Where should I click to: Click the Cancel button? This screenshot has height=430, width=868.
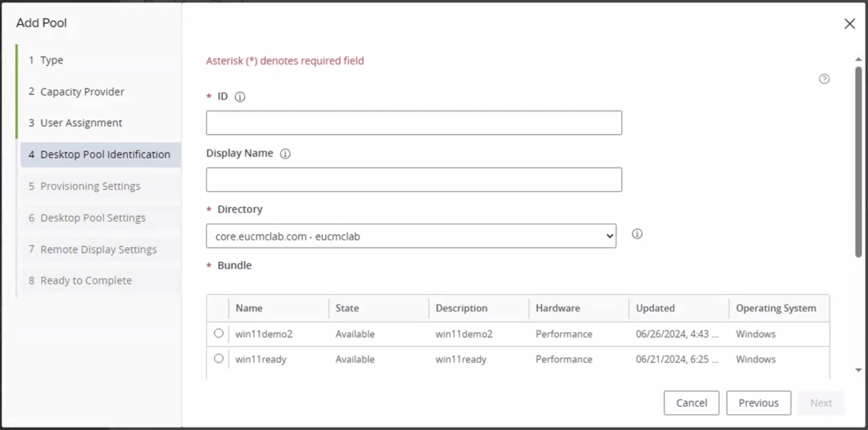pos(691,403)
